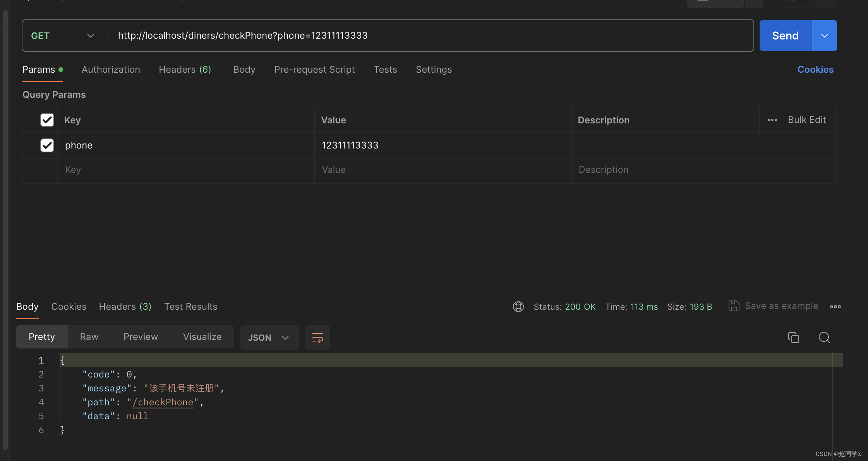
Task: Click the blue Send button
Action: [785, 36]
